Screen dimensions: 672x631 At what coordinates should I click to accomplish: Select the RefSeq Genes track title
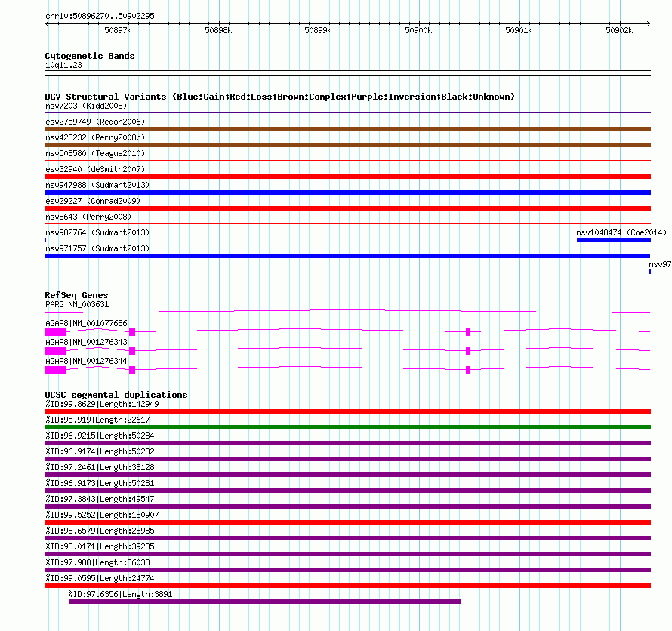(76, 295)
